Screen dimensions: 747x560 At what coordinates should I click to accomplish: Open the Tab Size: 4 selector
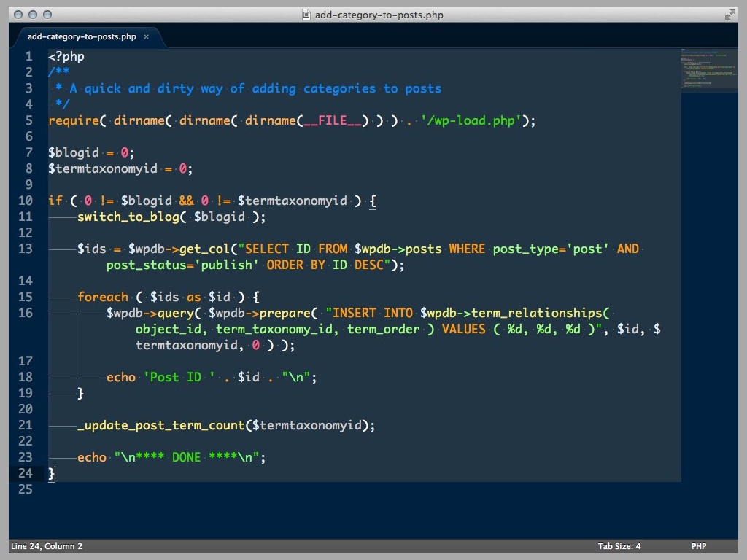[x=619, y=546]
